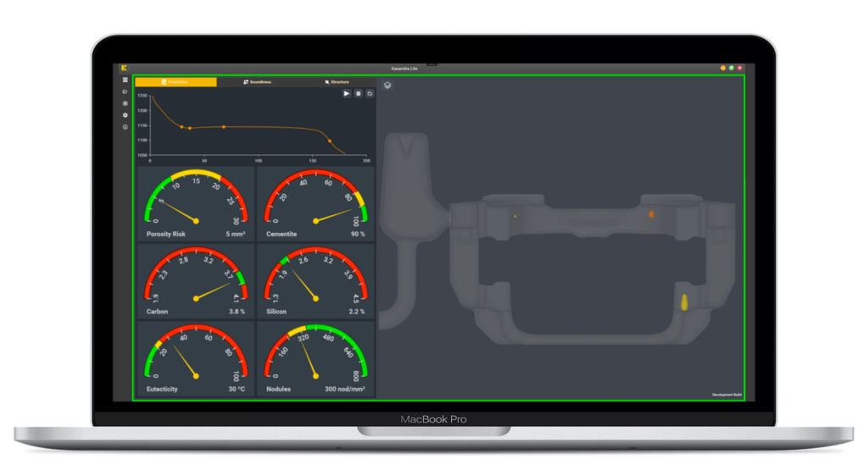Open the Soundness tab

coord(257,82)
